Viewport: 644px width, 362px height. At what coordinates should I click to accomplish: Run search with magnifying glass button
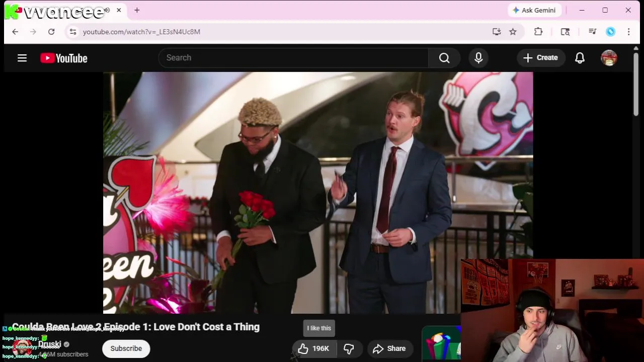coord(444,58)
